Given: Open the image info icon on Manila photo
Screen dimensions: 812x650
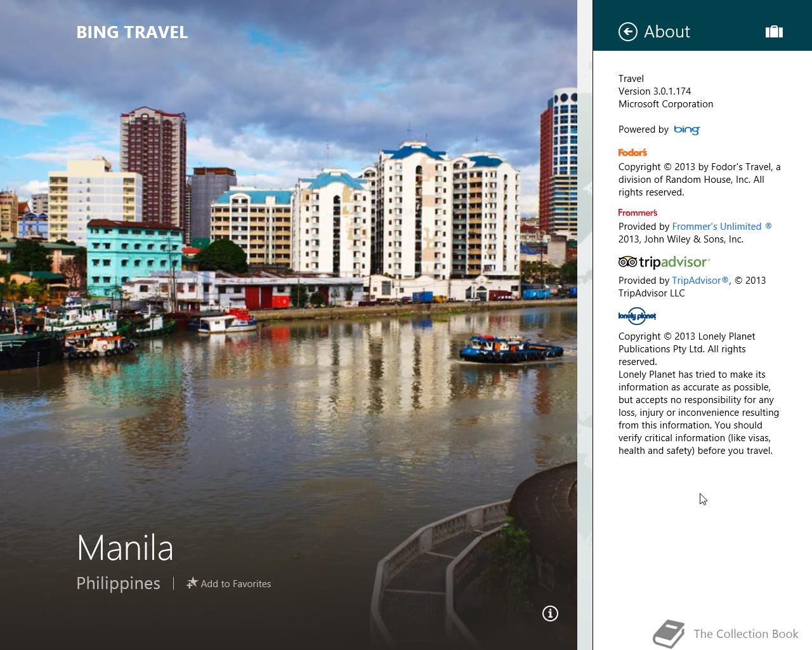Looking at the screenshot, I should pos(550,613).
